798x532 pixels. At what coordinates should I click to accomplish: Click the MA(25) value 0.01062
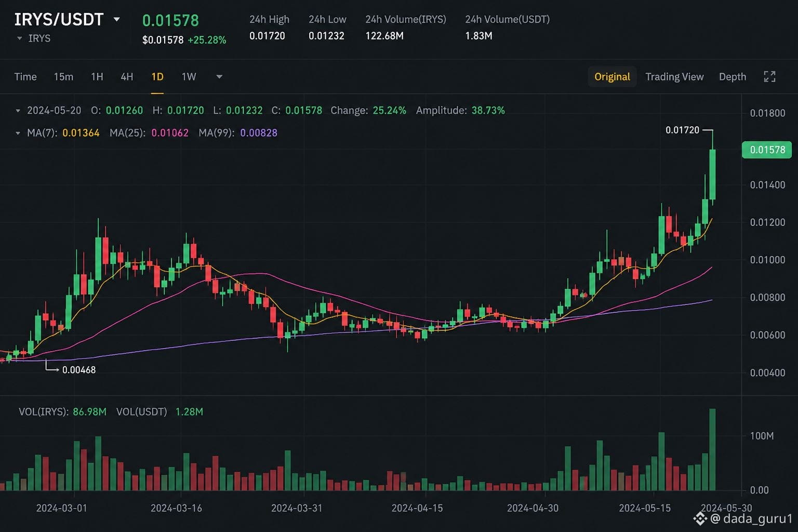(170, 133)
